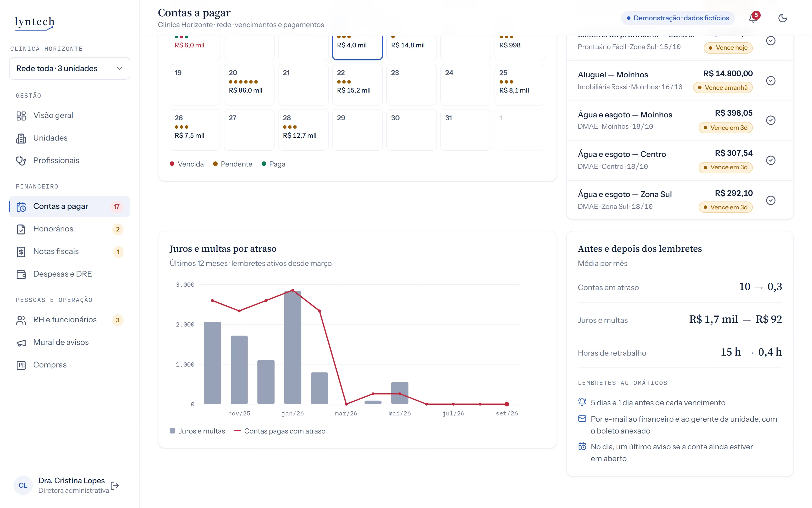The image size is (812, 508).
Task: Click the Vence amanhã badge
Action: tap(723, 88)
